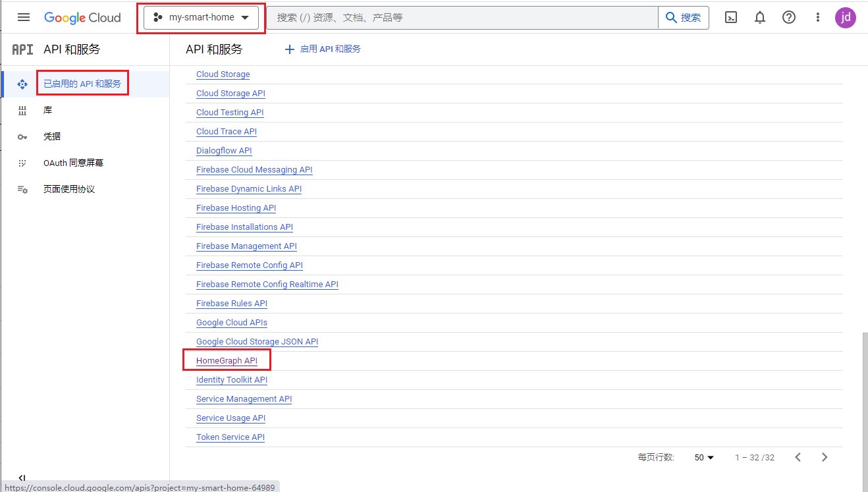
Task: Click the page usage agreement icon
Action: pos(22,189)
